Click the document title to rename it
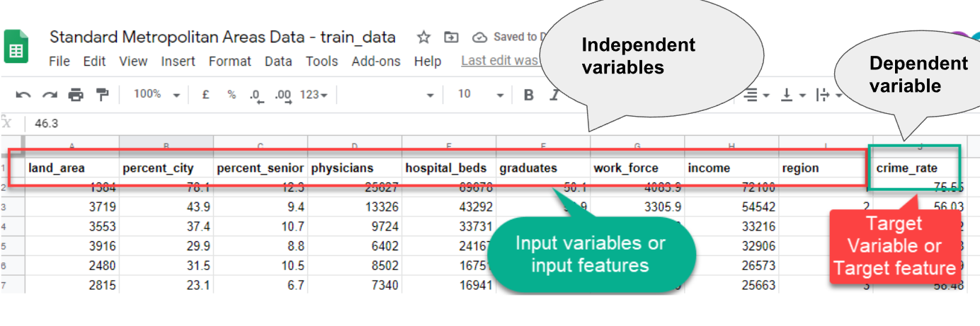Viewport: 980px width, 326px height. pyautogui.click(x=222, y=37)
